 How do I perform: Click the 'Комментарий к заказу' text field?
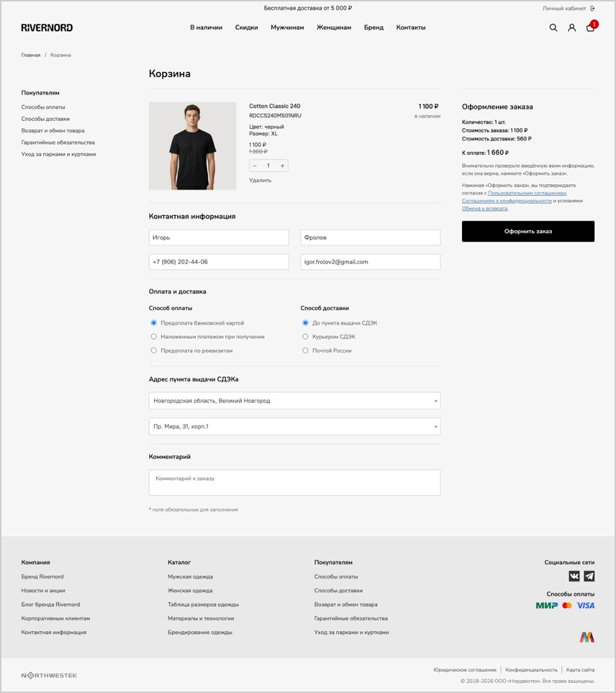click(294, 482)
